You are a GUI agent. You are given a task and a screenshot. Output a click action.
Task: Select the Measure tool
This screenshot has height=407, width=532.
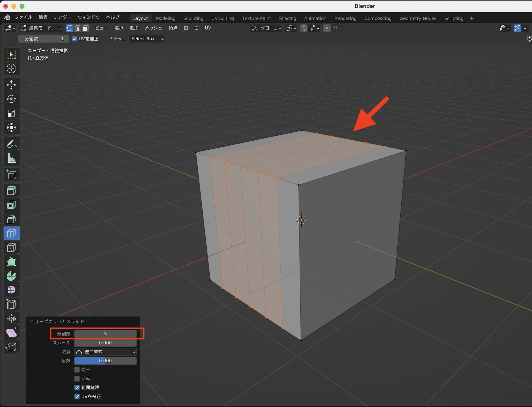click(x=11, y=158)
